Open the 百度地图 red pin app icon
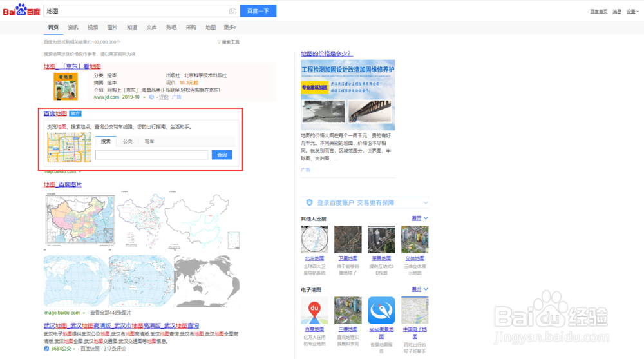The height and width of the screenshot is (359, 644). pos(315,311)
